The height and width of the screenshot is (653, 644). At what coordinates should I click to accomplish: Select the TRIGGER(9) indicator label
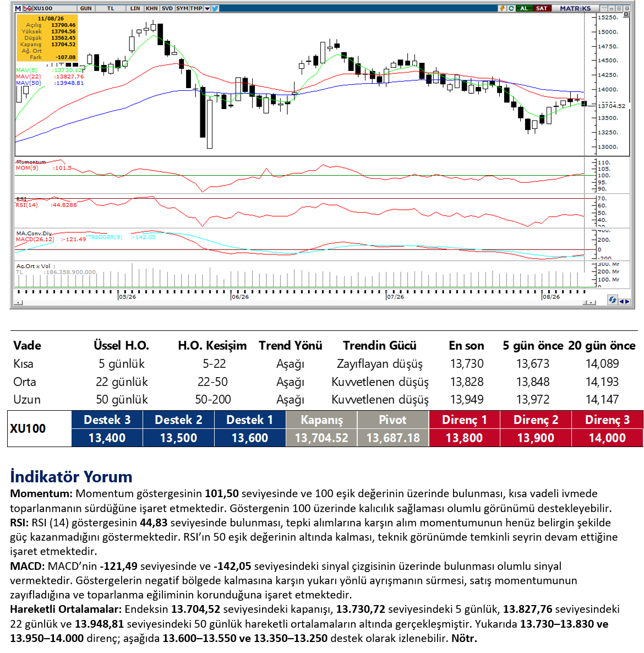coord(105,237)
